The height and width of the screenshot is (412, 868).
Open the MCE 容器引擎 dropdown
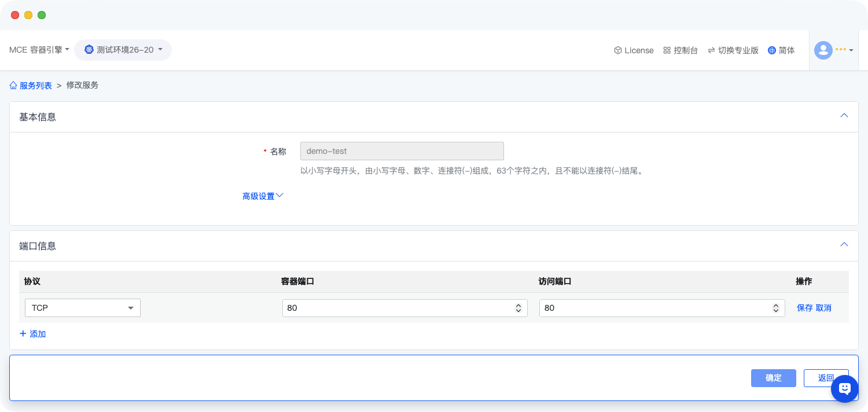click(x=39, y=50)
